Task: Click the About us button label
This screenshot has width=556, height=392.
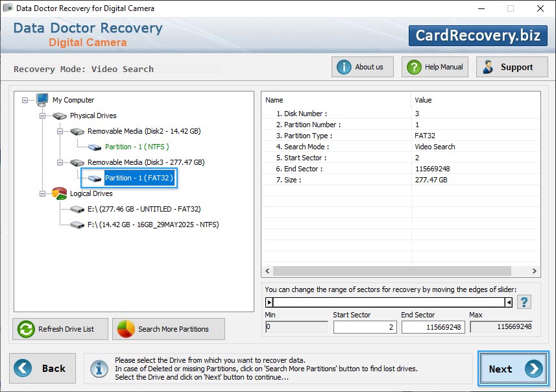Action: [369, 67]
